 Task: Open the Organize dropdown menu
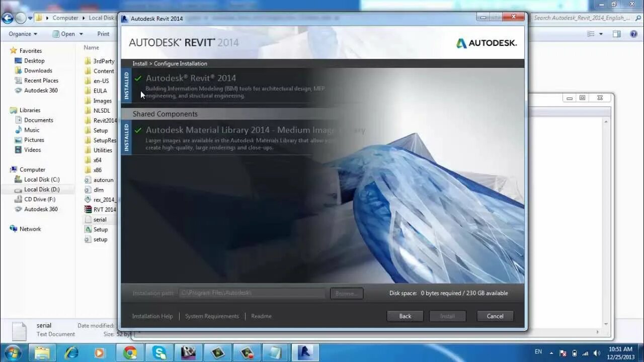coord(23,34)
